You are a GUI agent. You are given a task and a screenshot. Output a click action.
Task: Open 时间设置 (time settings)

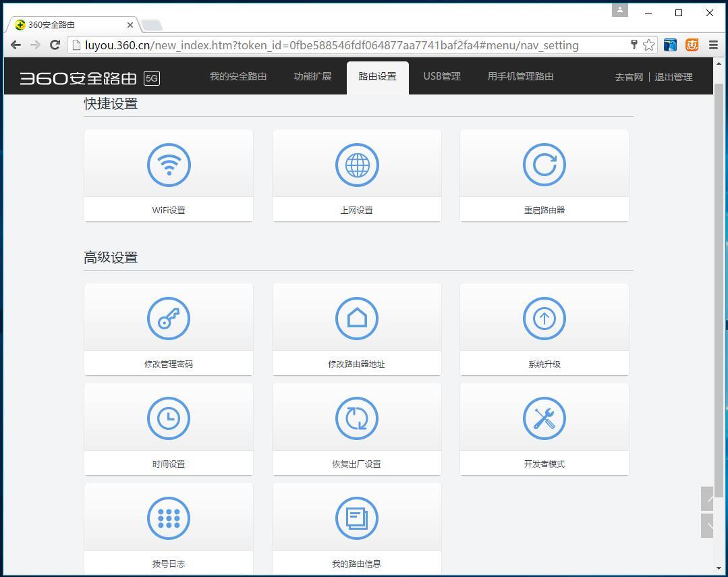168,429
